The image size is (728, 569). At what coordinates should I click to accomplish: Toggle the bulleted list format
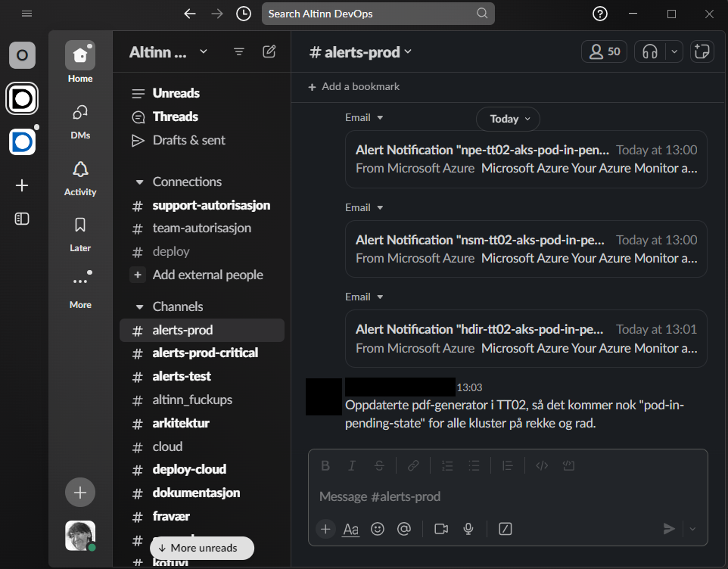pos(474,465)
